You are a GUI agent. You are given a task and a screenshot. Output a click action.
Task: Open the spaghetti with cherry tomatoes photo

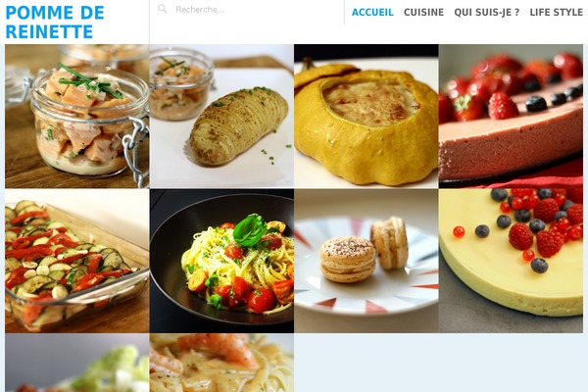coord(221,261)
